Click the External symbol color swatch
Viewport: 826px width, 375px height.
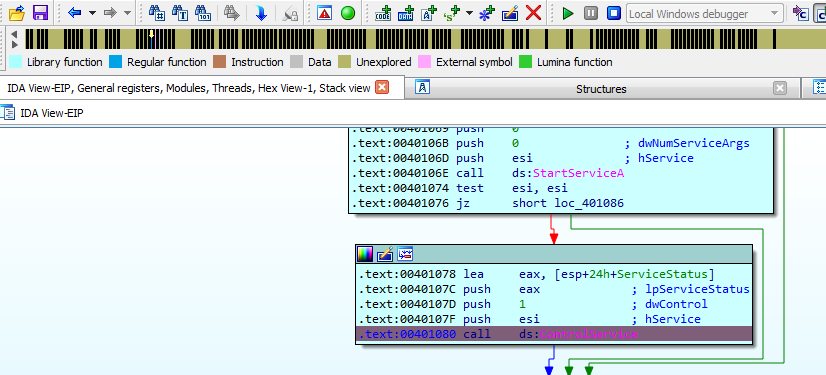[425, 62]
